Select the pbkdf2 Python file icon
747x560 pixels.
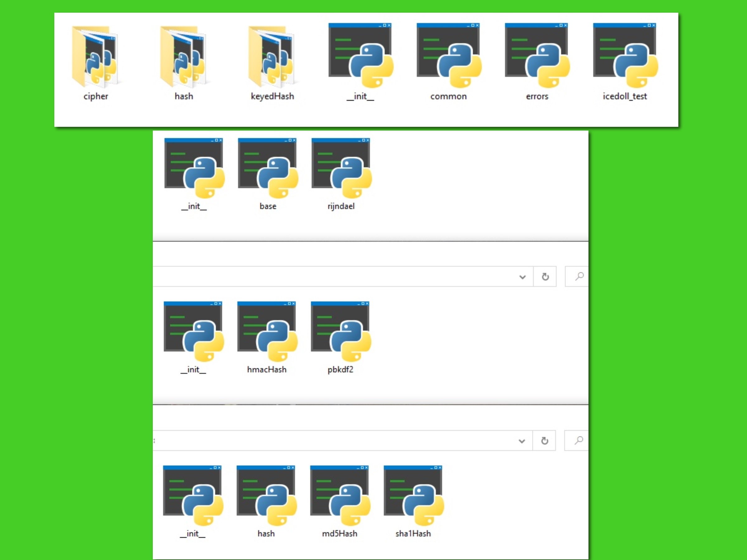point(341,331)
